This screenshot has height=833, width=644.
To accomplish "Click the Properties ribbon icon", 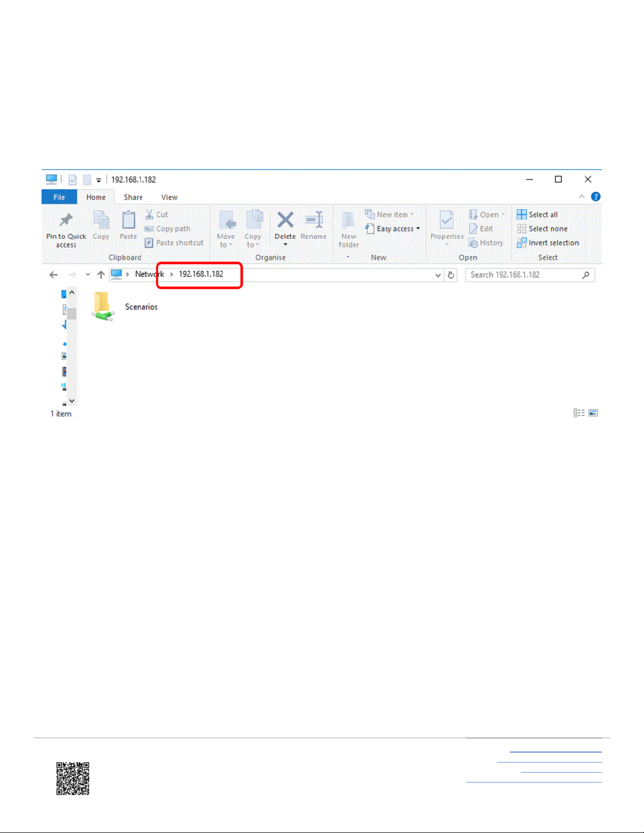I will (x=447, y=220).
